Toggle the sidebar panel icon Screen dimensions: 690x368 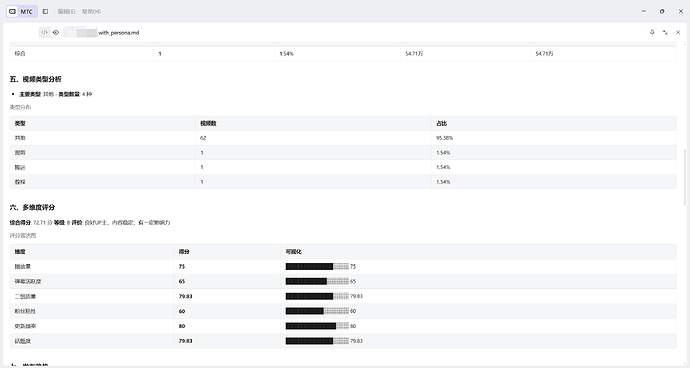click(45, 11)
